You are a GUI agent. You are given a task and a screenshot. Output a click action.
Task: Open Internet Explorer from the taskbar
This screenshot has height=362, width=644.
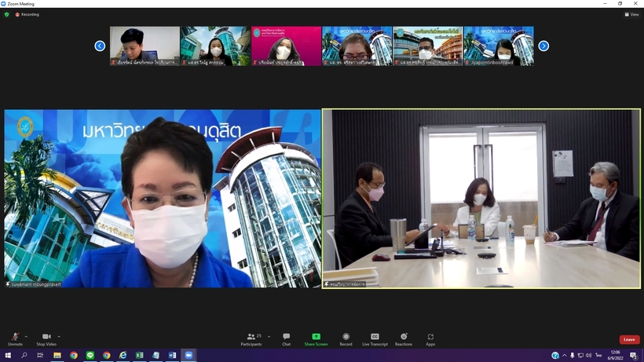click(123, 356)
